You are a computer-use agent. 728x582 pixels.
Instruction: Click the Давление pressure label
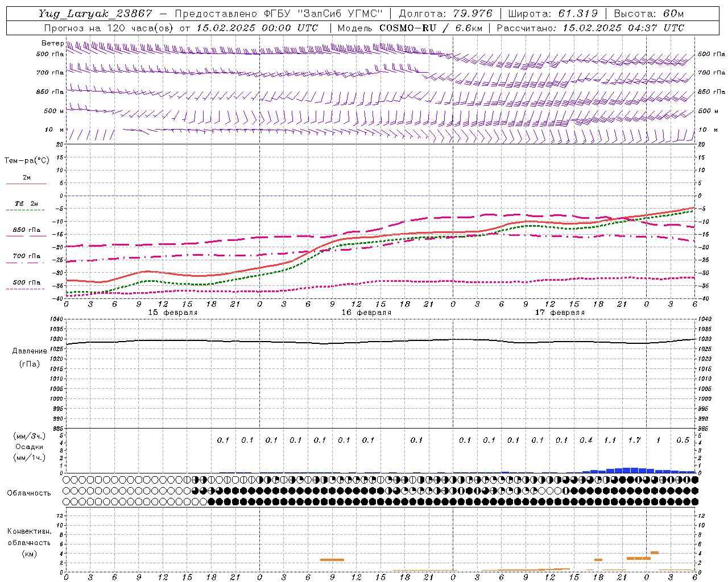tap(30, 351)
